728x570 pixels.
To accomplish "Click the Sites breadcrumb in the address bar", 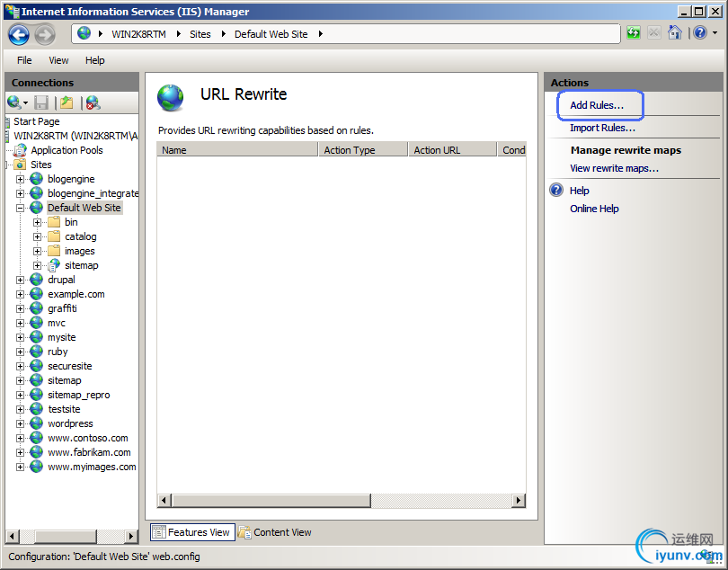I will click(x=200, y=34).
